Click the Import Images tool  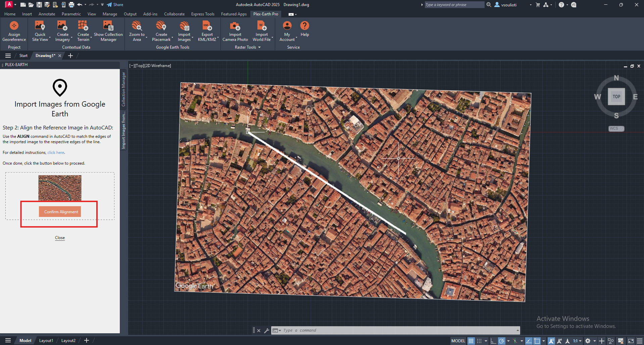pyautogui.click(x=184, y=31)
